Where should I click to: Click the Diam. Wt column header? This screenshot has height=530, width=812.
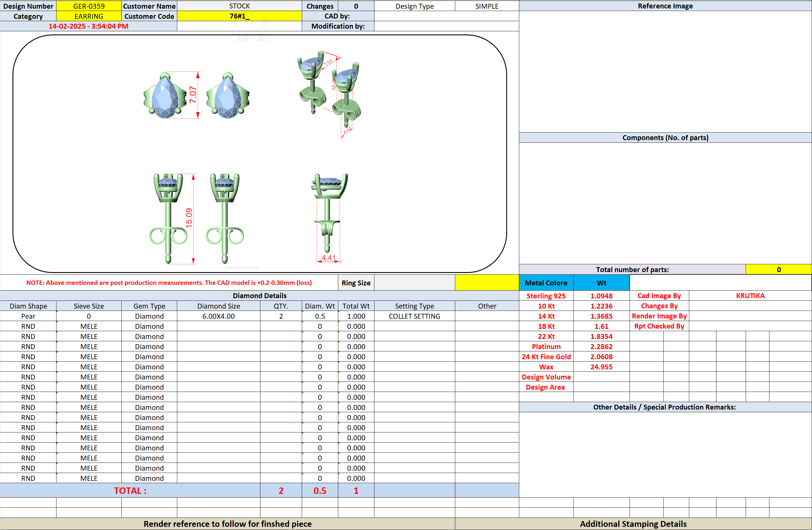pyautogui.click(x=320, y=306)
